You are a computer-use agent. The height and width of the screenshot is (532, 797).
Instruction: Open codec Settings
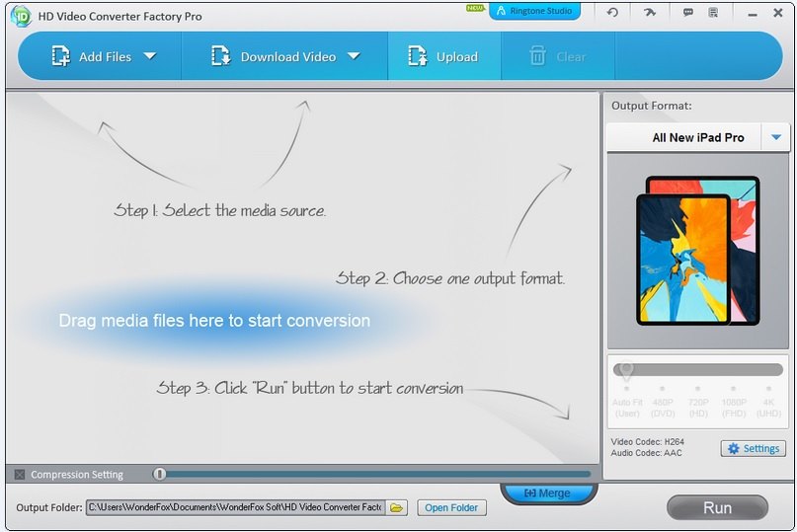point(753,449)
